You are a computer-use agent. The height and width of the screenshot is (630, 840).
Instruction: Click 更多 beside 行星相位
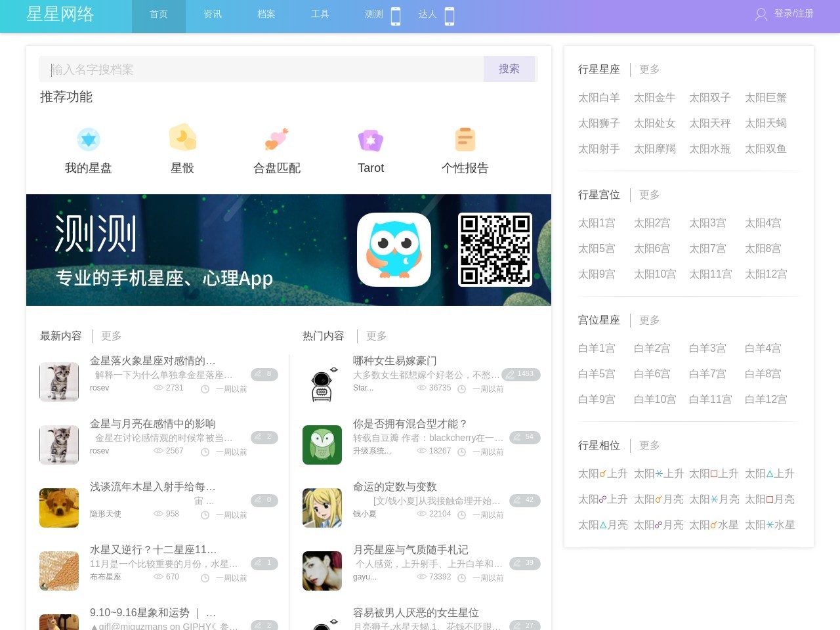pos(650,446)
